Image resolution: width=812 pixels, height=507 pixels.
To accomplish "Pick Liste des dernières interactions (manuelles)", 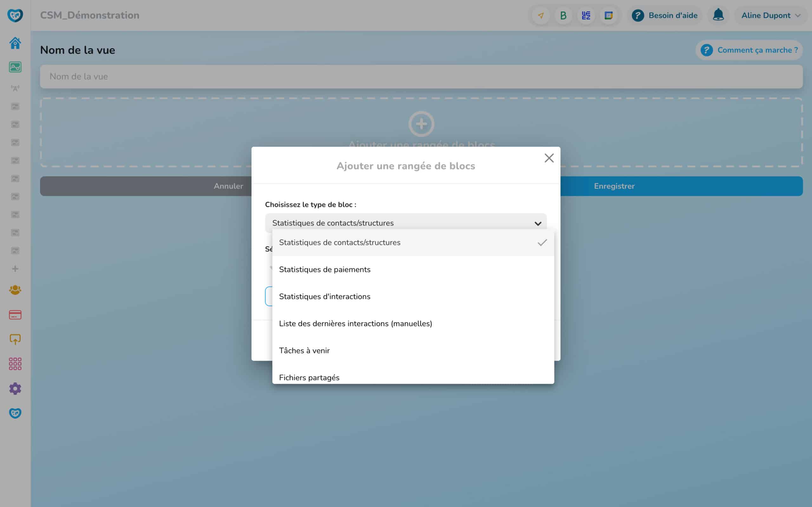I will [355, 324].
